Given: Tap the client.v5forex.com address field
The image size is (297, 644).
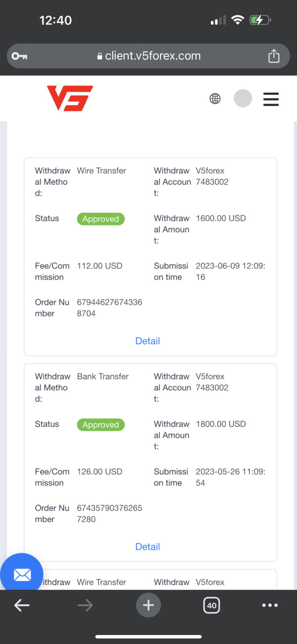Looking at the screenshot, I should click(x=148, y=56).
